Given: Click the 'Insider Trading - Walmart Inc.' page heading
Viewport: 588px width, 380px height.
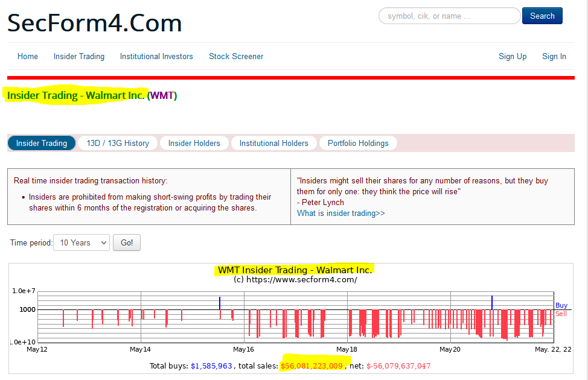Looking at the screenshot, I should point(75,95).
